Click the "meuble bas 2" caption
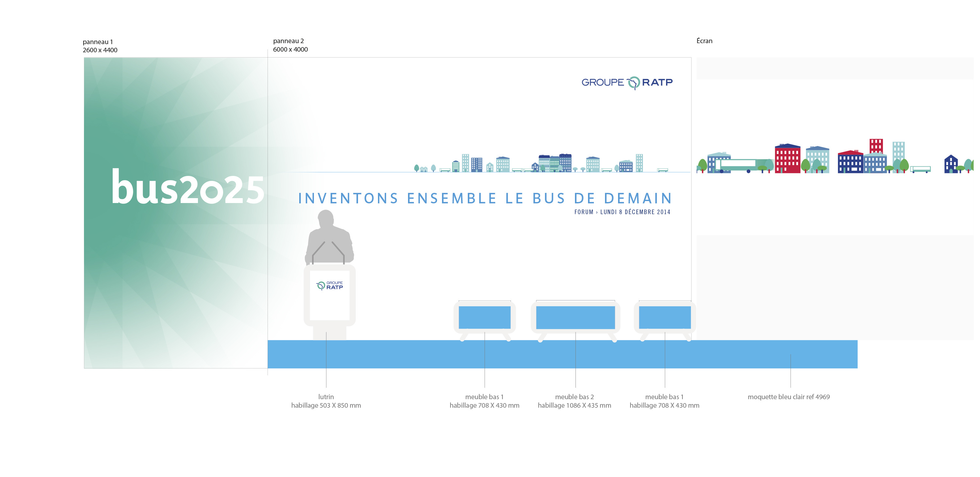Viewport: 980px width, 477px height. 575,397
